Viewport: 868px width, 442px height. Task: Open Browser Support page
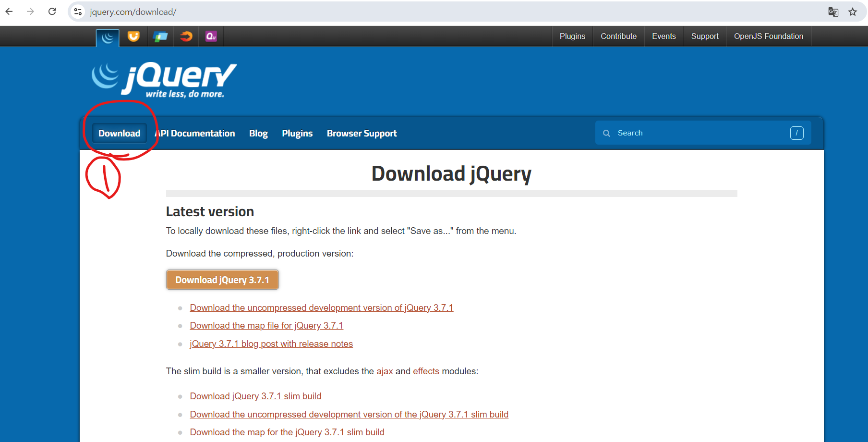pyautogui.click(x=362, y=133)
